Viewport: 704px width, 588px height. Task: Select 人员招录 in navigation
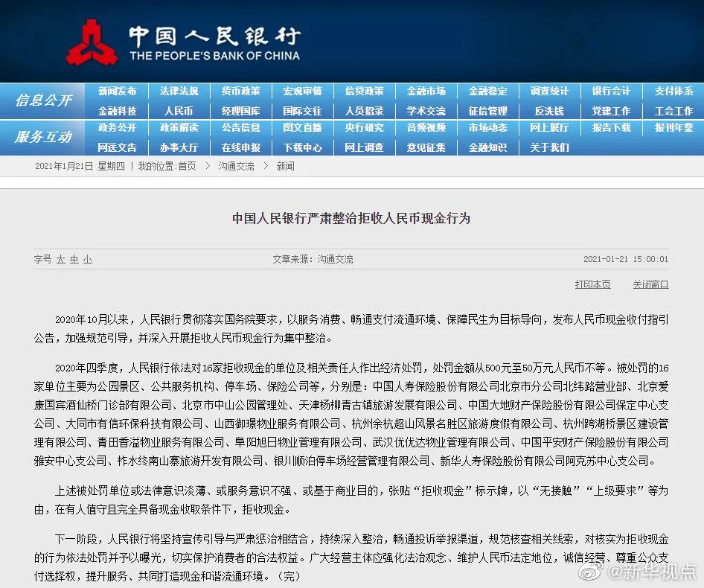pyautogui.click(x=364, y=111)
